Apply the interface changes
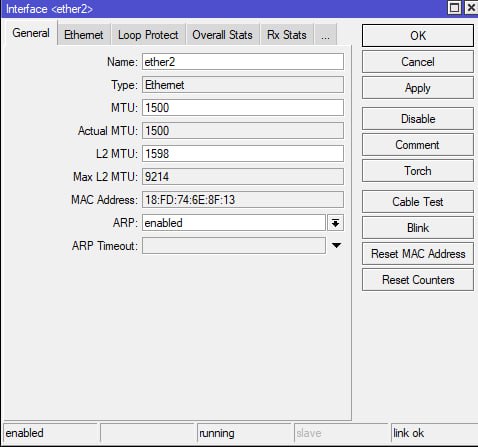The image size is (478, 447). point(418,88)
